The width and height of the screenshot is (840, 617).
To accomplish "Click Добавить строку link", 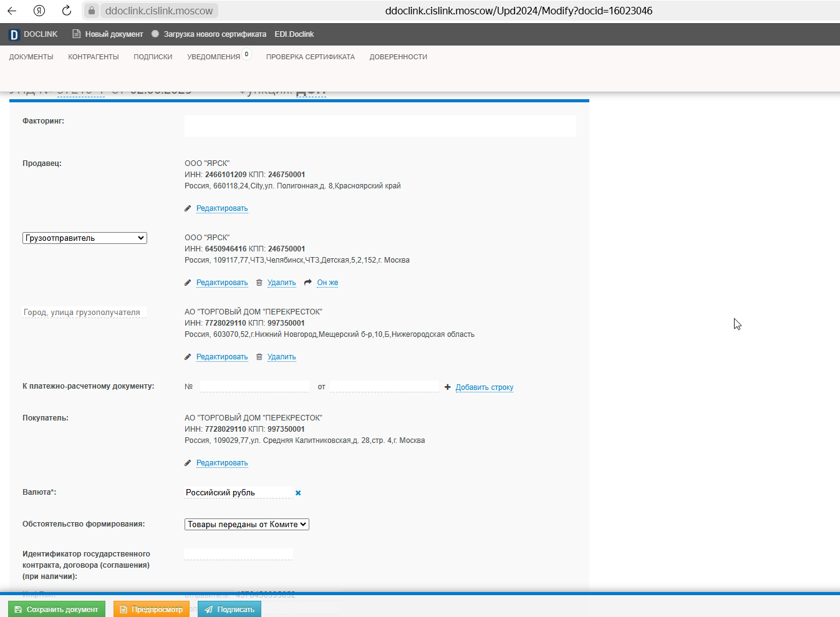I will tap(485, 387).
